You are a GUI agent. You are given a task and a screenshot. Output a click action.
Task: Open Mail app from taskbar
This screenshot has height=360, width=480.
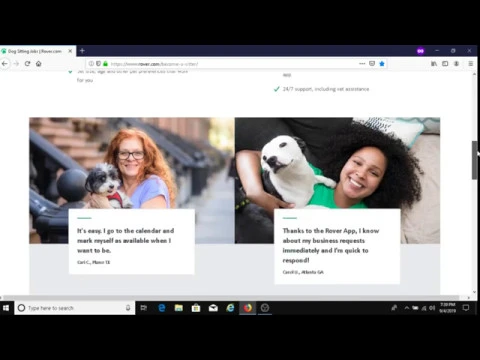tap(213, 308)
